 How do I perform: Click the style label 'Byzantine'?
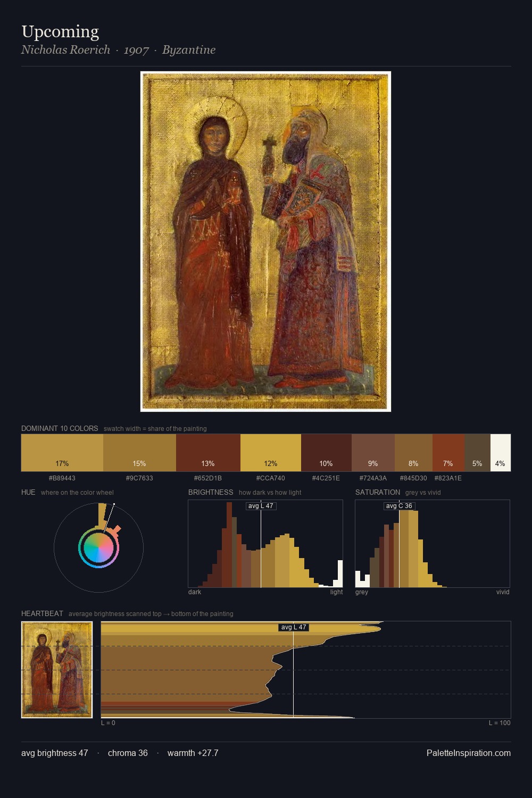[x=189, y=50]
